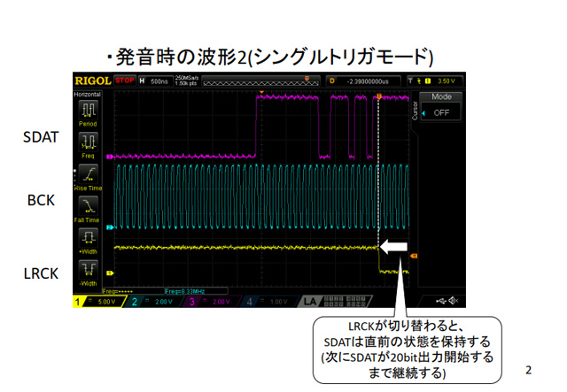Click the RIGOL logo
The width and height of the screenshot is (567, 392).
pyautogui.click(x=90, y=82)
